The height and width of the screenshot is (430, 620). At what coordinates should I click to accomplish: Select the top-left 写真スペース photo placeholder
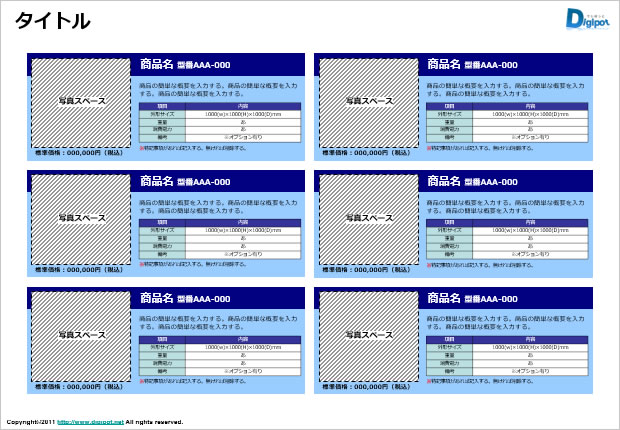[x=81, y=102]
